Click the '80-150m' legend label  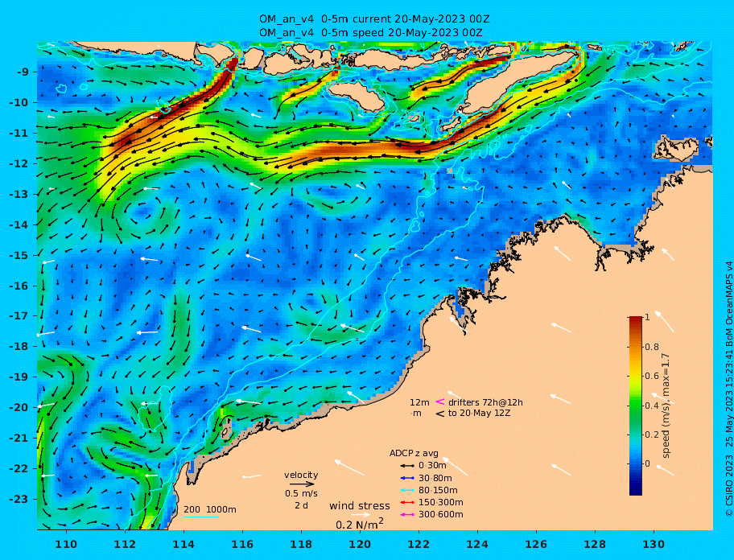[438, 490]
